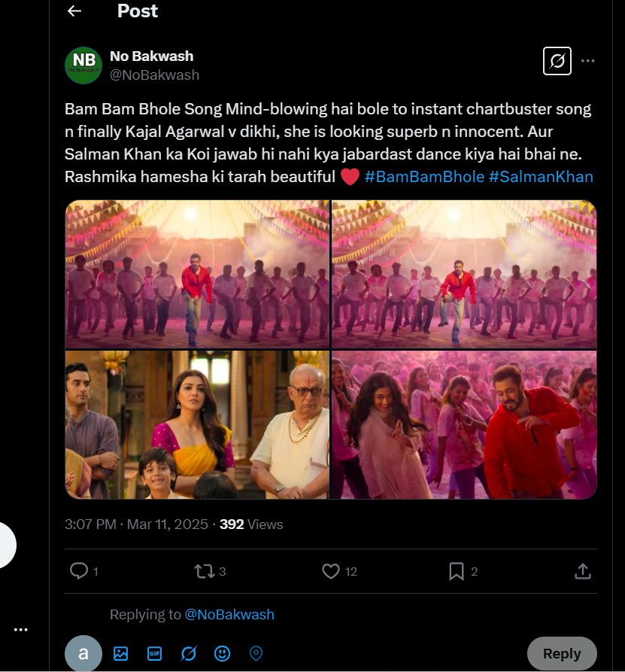Screen dimensions: 625x672
Task: Click the reply comment bubble icon
Action: (79, 572)
